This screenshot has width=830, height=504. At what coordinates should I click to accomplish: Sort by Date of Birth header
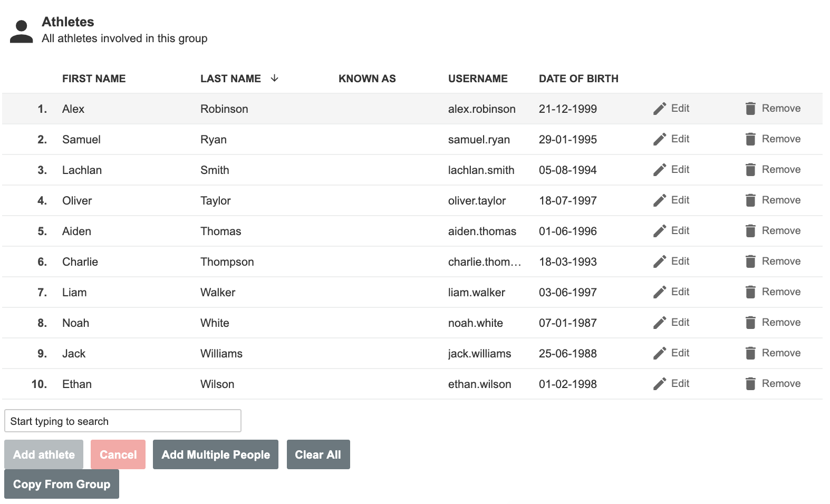pos(578,79)
